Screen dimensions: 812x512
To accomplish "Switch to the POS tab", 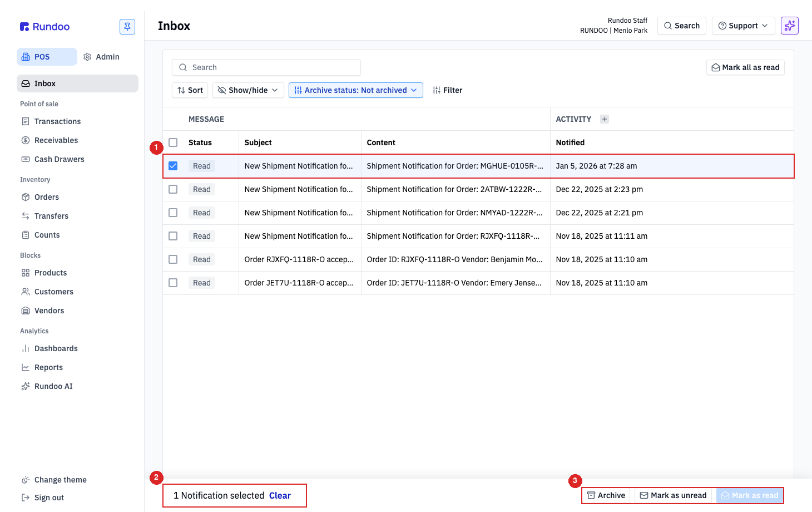I will (47, 57).
